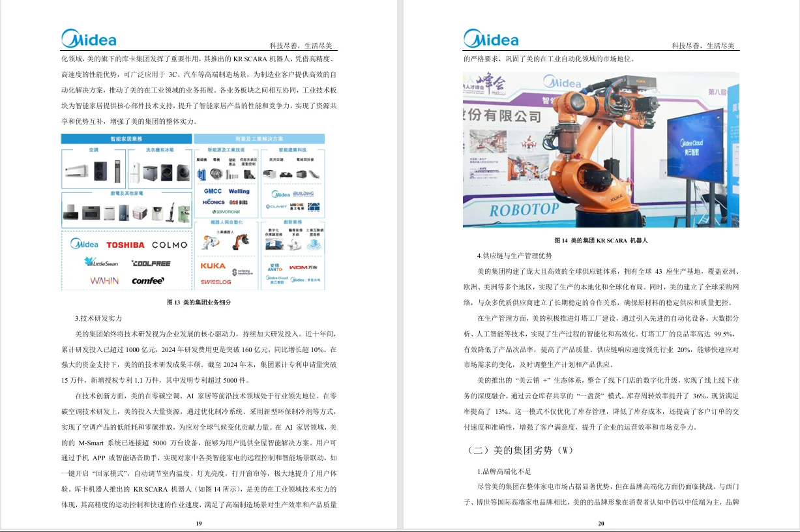
Task: Select the HICONICS logo
Action: (214, 202)
